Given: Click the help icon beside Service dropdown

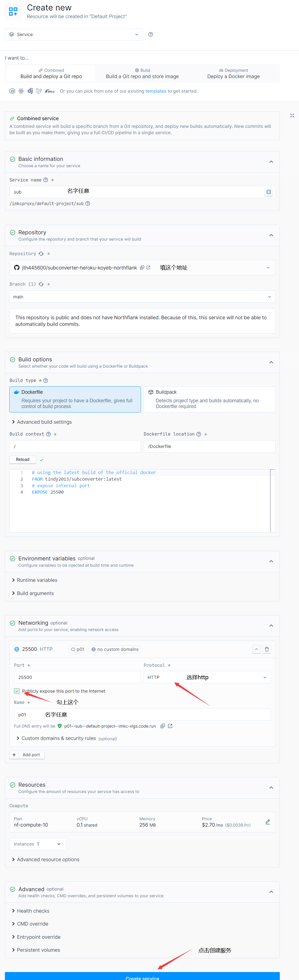Looking at the screenshot, I should [151, 35].
